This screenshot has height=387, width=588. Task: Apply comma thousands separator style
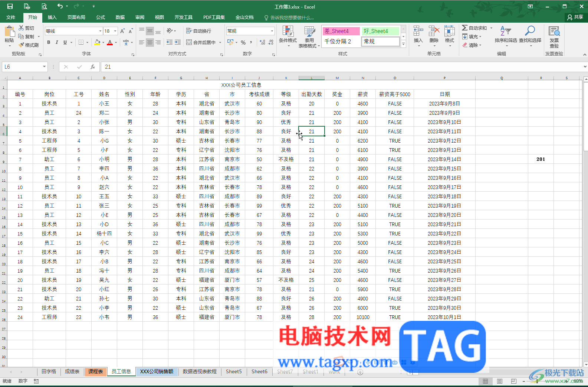251,42
